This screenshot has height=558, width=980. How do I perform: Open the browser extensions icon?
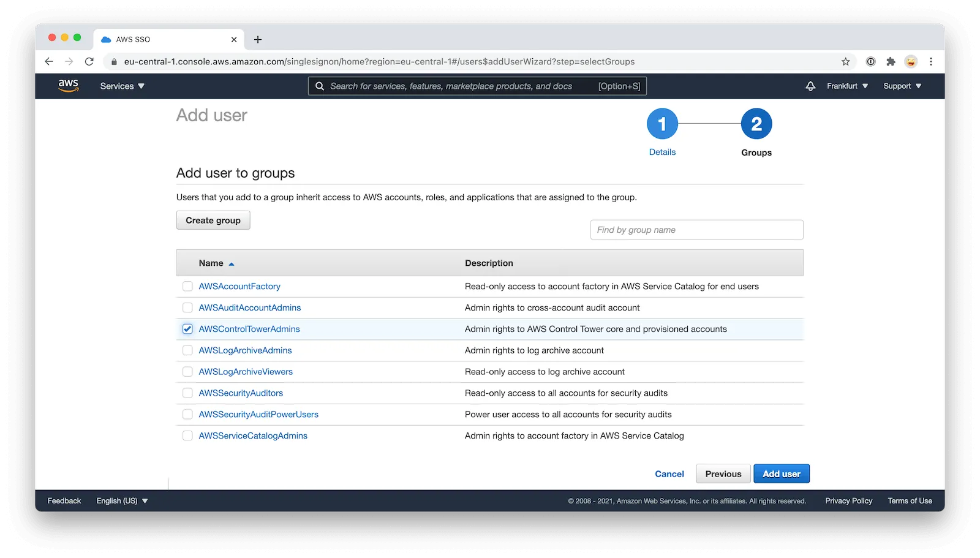click(891, 61)
